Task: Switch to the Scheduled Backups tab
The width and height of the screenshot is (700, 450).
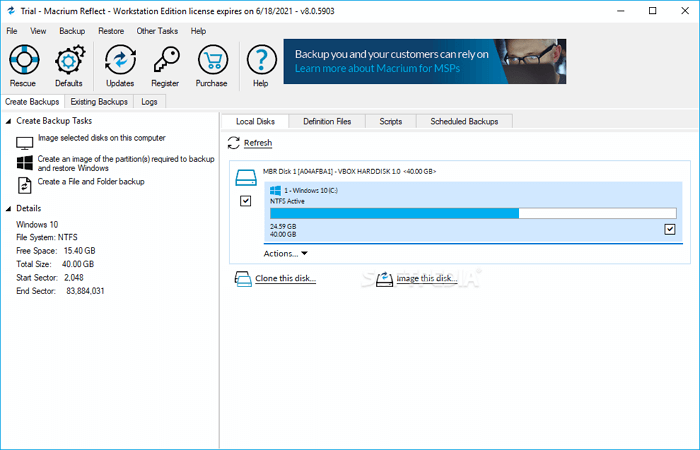Action: [x=463, y=121]
